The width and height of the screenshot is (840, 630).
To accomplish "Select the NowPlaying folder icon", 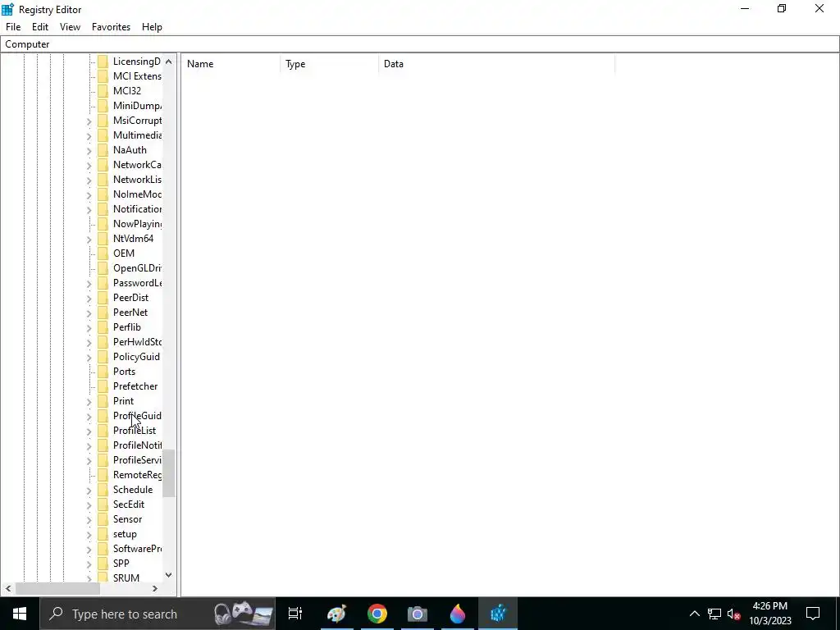I will [x=103, y=224].
